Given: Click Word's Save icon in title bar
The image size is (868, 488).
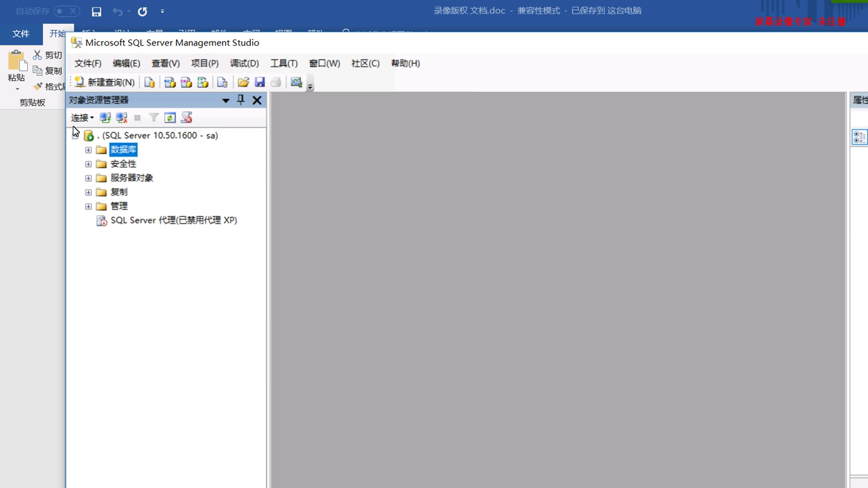Looking at the screenshot, I should (96, 12).
